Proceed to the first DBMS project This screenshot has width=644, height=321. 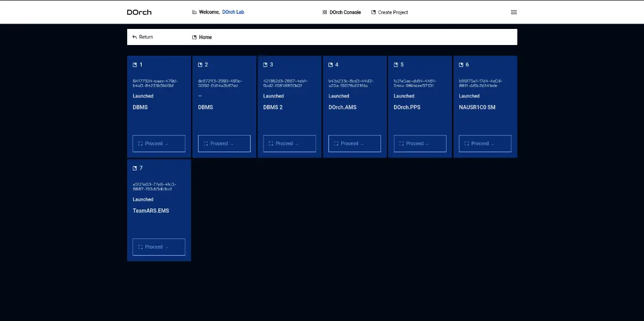[x=159, y=144]
